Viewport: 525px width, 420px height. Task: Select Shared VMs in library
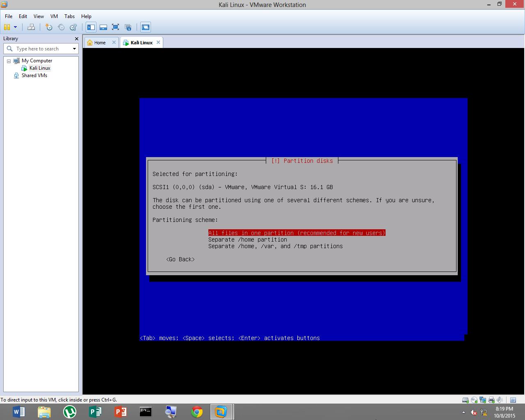34,75
